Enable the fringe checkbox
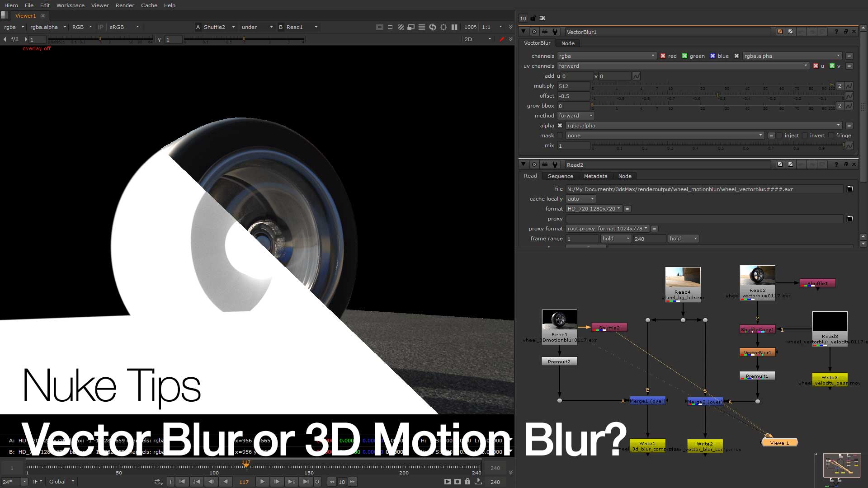Screen dimensions: 868x488 [x=831, y=136]
